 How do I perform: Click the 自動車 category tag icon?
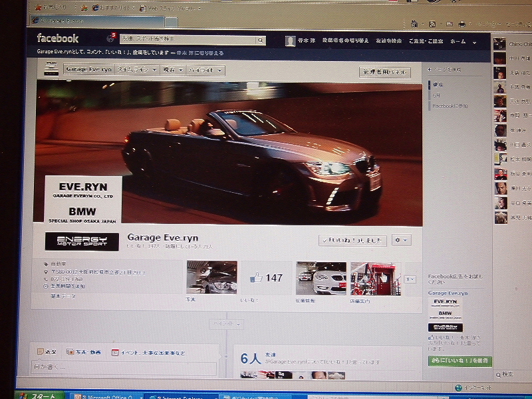pos(46,263)
